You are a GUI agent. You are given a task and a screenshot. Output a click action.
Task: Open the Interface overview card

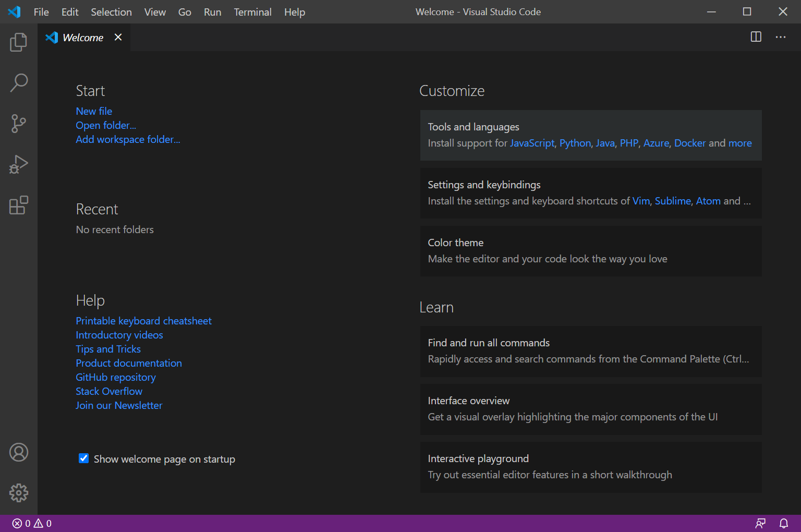[x=591, y=409]
